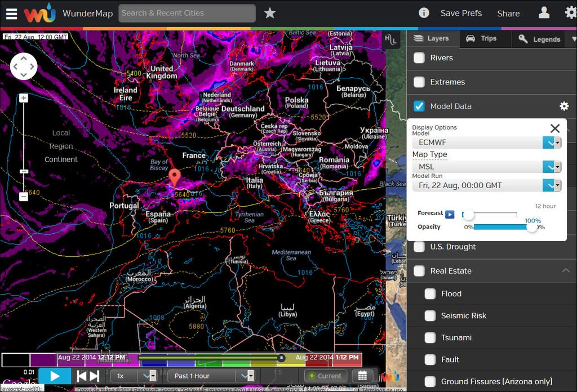This screenshot has height=392, width=577.
Task: Click the map pan control
Action: coord(24,66)
